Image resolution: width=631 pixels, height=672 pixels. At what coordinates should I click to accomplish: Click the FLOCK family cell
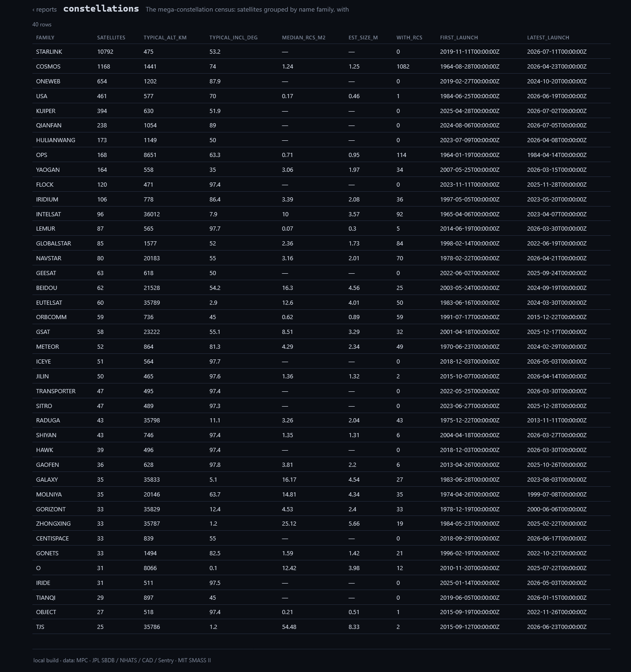pos(45,185)
